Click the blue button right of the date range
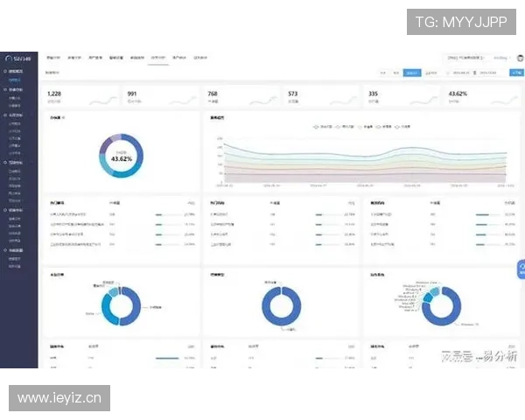The height and width of the screenshot is (420, 525). click(515, 73)
